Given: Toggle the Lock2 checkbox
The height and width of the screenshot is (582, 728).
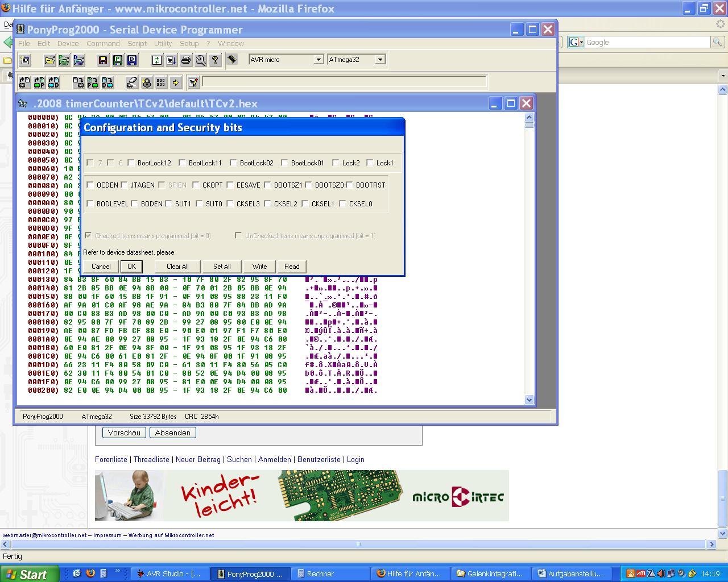Looking at the screenshot, I should coord(336,163).
